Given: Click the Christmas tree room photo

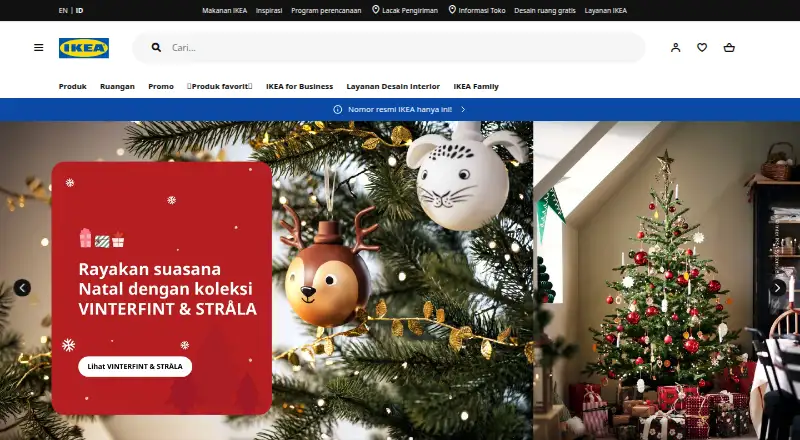Looking at the screenshot, I should (x=666, y=280).
